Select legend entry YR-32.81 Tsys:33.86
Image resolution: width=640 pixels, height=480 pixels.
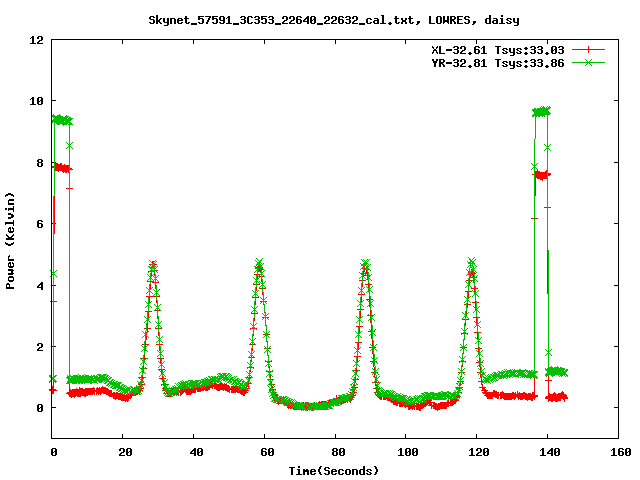click(x=498, y=63)
